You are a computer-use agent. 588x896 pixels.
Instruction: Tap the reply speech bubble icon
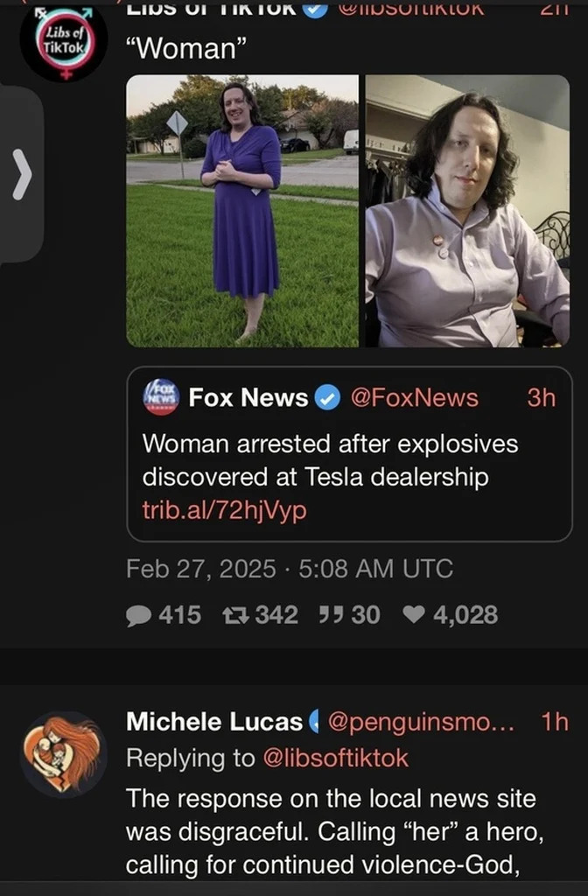(x=138, y=616)
